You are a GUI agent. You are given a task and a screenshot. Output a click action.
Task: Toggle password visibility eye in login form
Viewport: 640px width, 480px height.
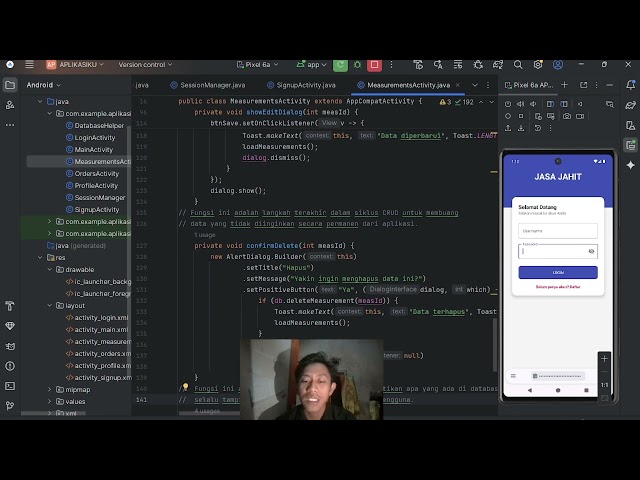click(x=591, y=251)
